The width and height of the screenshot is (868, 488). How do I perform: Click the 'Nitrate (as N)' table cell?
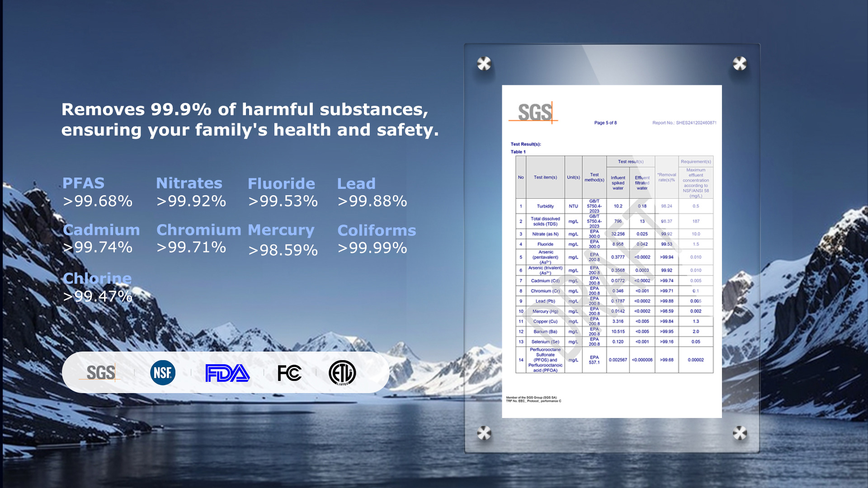click(x=545, y=234)
